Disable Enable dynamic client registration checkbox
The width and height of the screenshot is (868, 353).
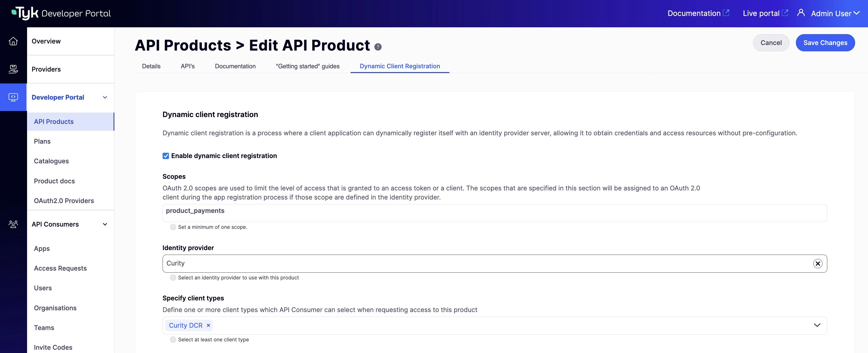[x=165, y=156]
